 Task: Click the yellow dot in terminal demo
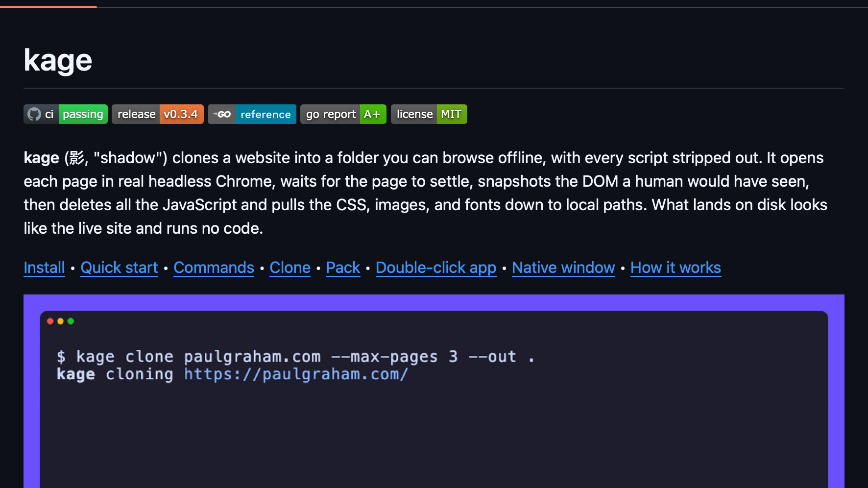(x=60, y=321)
